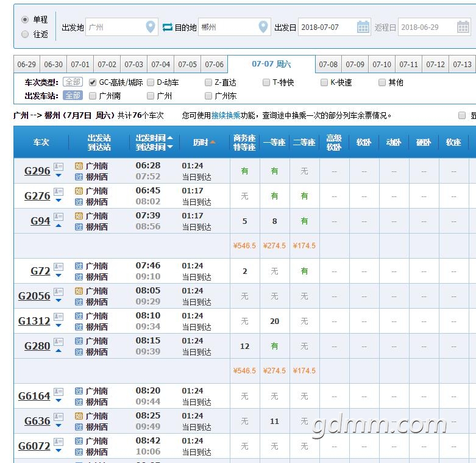The height and width of the screenshot is (463, 476).
Task: Open calendar icon for 返程日 date
Action: 463,27
